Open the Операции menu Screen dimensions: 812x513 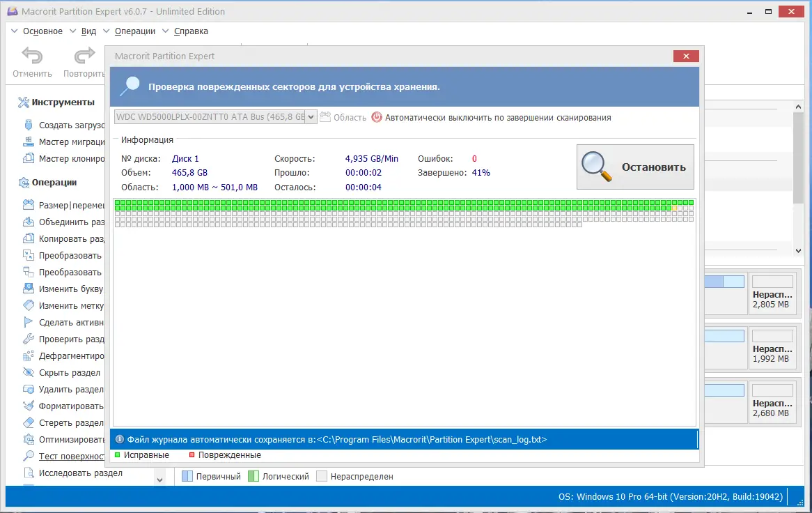click(135, 31)
